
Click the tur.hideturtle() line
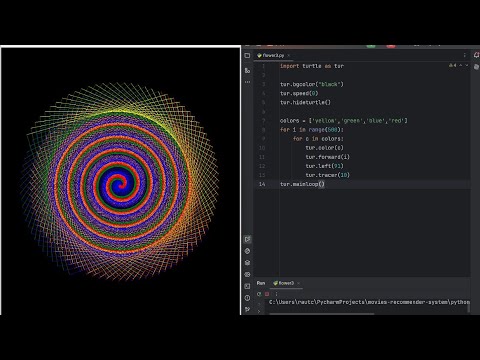click(305, 102)
